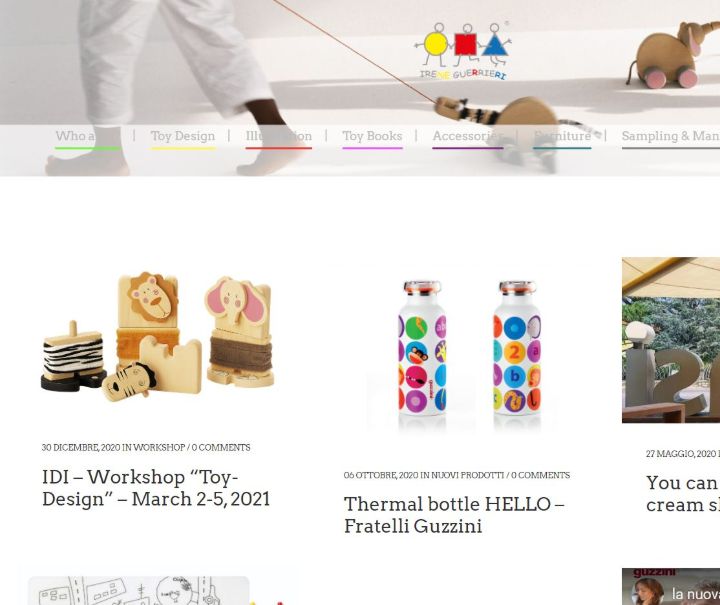Open Thermal bottle HELLO Fratelli Guzzini title
720x605 pixels.
[x=455, y=515]
